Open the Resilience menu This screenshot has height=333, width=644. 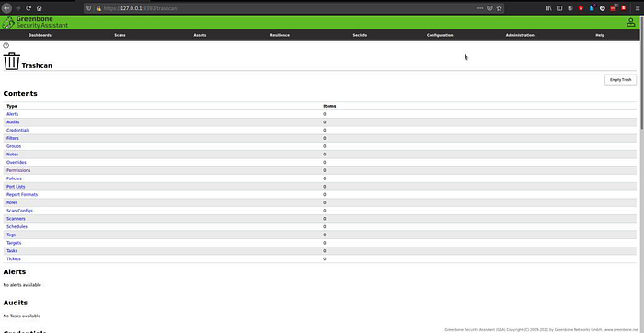[x=280, y=35]
